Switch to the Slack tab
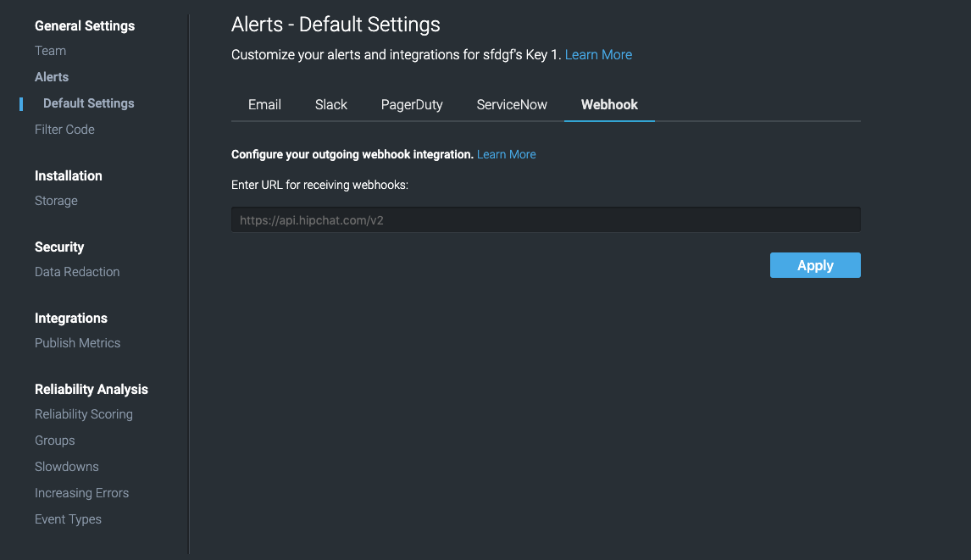This screenshot has width=971, height=560. click(330, 105)
